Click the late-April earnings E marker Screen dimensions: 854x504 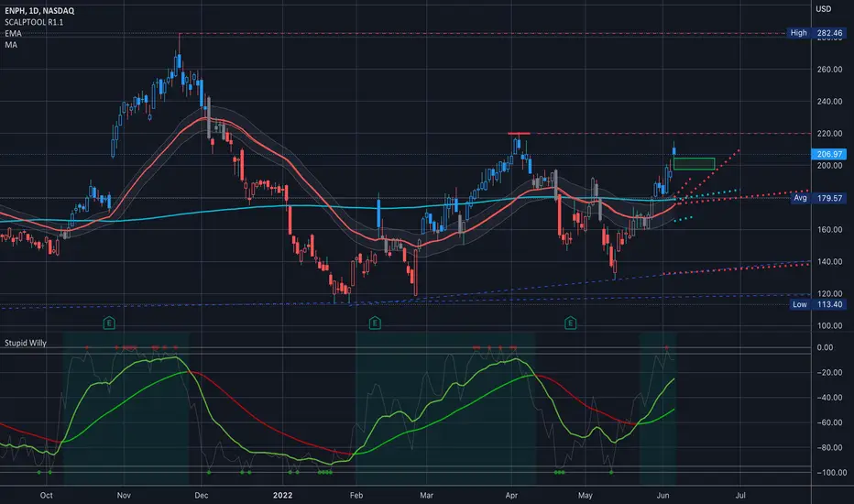[x=570, y=323]
